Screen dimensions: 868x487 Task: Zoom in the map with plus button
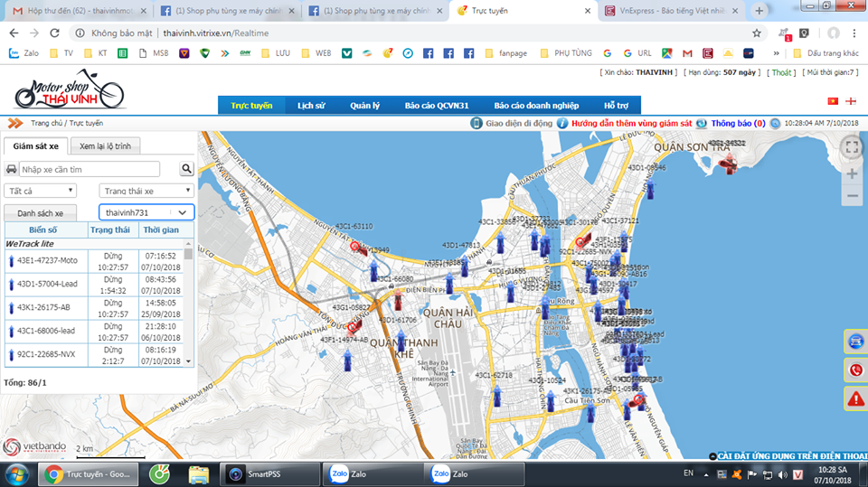point(852,173)
